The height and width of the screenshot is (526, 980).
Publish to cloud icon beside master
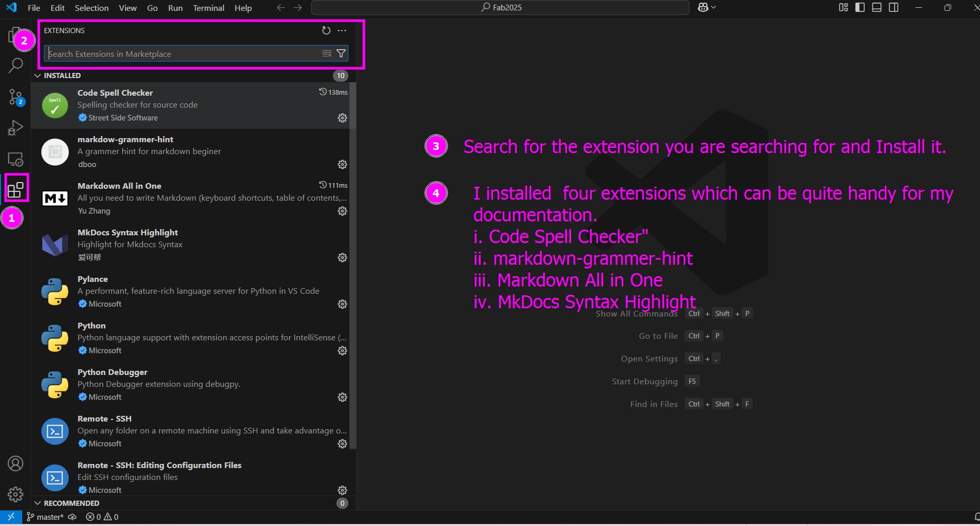click(x=72, y=517)
